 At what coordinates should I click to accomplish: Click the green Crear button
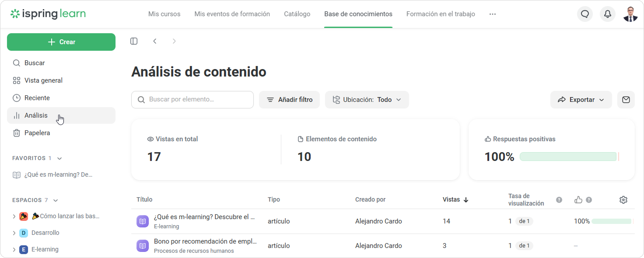pyautogui.click(x=61, y=42)
